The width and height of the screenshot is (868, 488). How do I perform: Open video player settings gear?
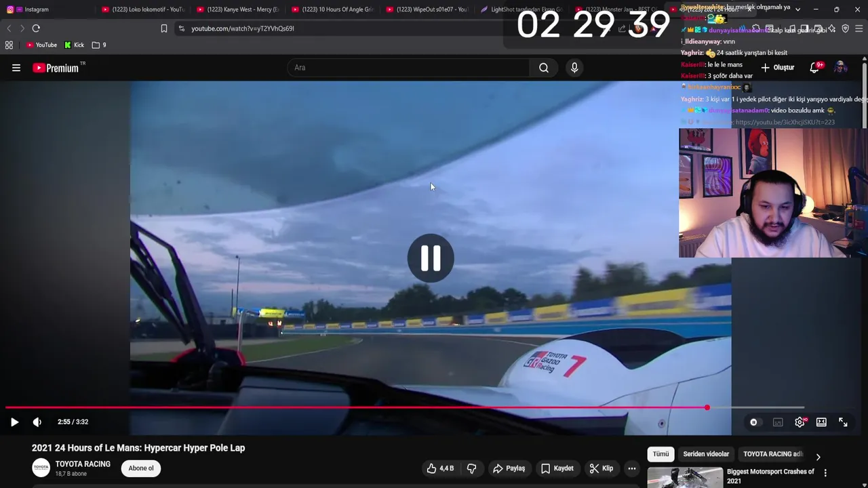pyautogui.click(x=800, y=422)
